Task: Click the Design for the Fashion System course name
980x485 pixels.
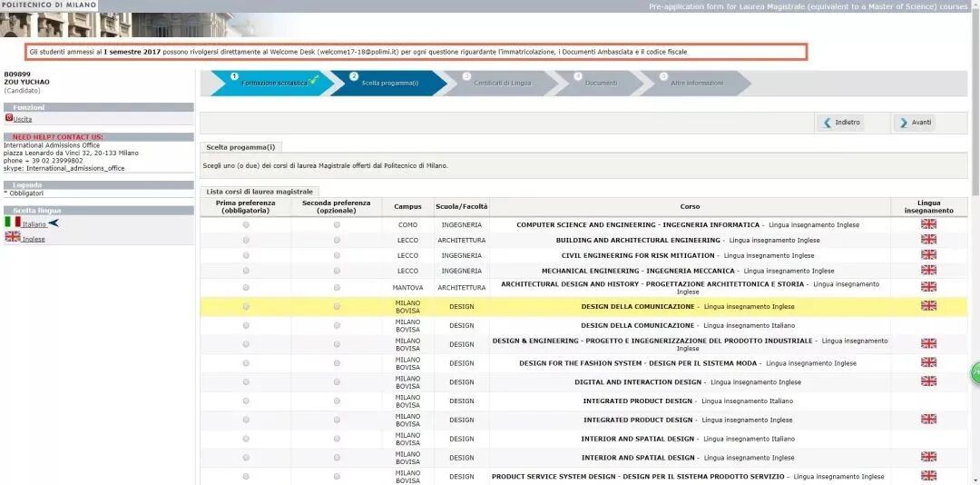Action: (x=640, y=363)
